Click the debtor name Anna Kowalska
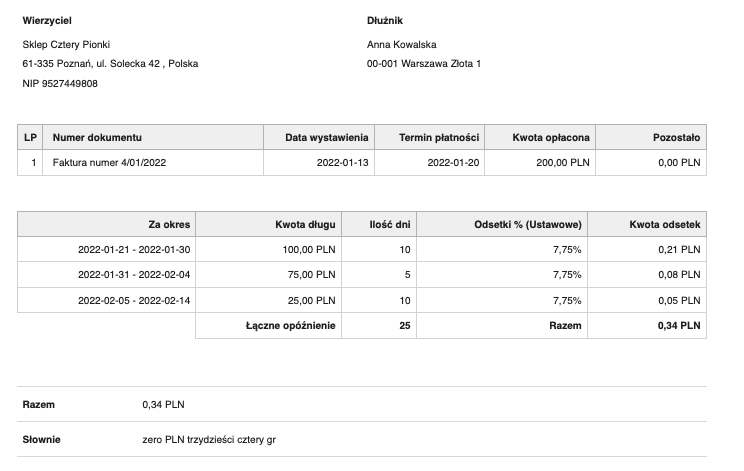This screenshot has height=471, width=744. pyautogui.click(x=402, y=44)
